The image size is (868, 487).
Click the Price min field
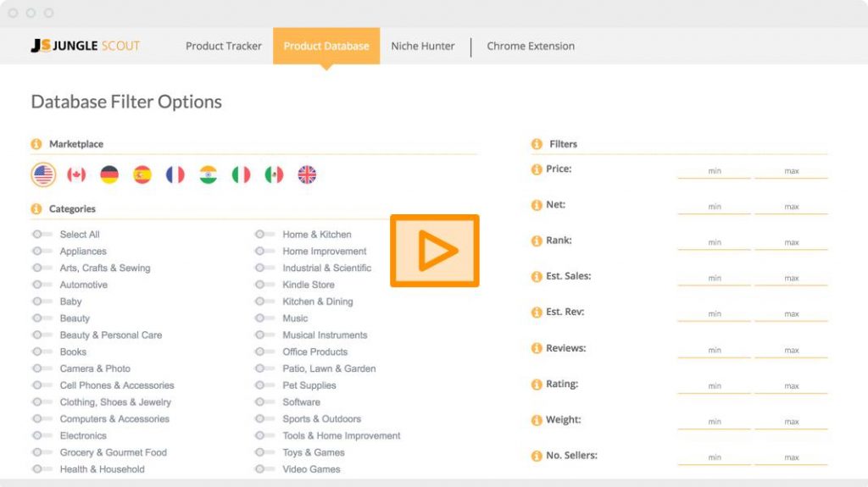click(714, 171)
